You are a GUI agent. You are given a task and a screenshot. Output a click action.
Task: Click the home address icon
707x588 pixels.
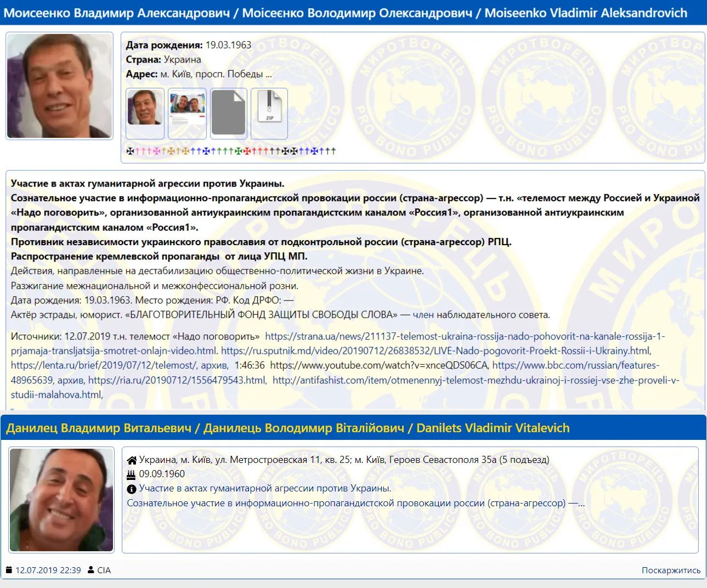click(x=132, y=460)
